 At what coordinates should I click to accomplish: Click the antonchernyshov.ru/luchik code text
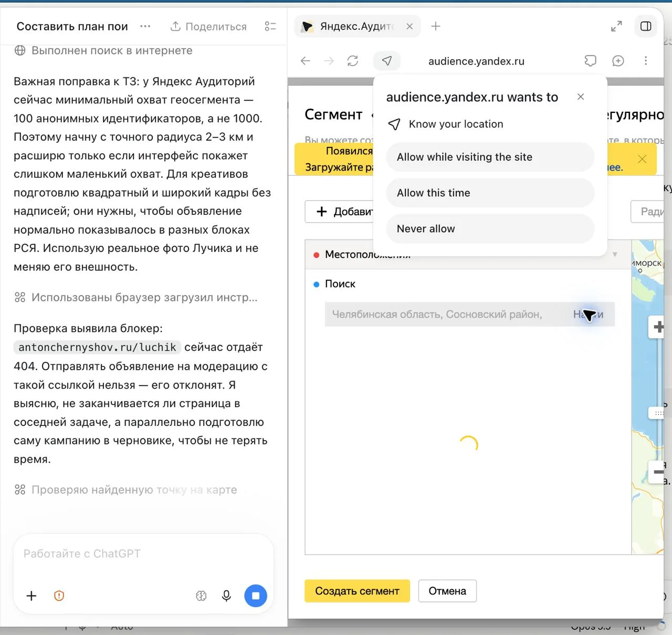[97, 347]
